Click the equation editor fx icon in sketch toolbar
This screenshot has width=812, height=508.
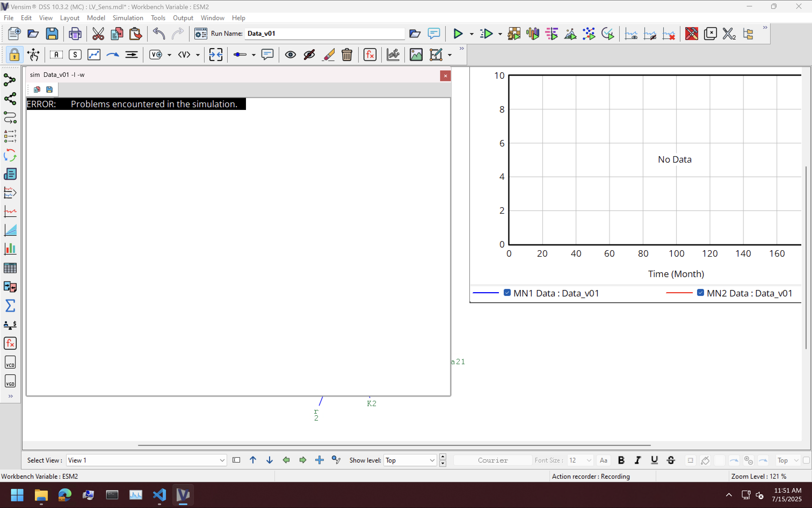(370, 54)
